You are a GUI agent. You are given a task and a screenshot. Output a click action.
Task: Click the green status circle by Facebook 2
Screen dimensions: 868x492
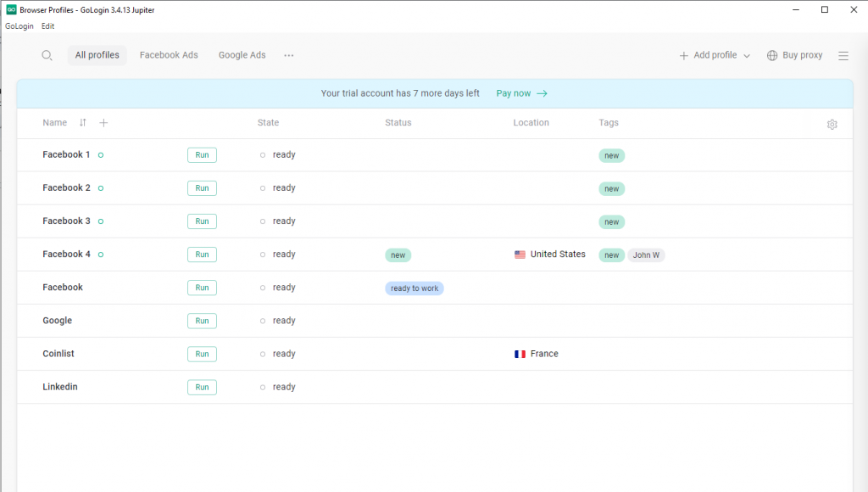click(x=101, y=188)
